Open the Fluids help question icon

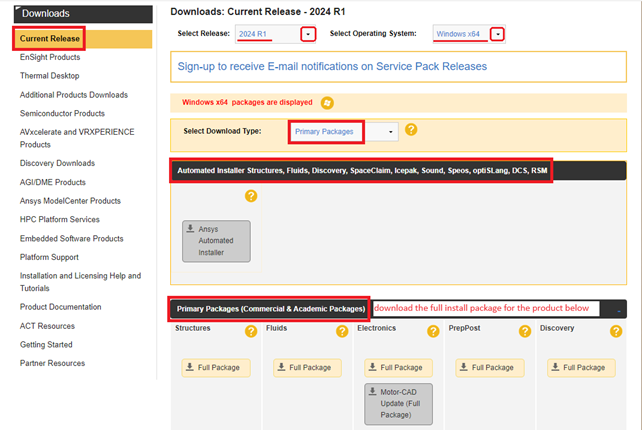tap(342, 331)
